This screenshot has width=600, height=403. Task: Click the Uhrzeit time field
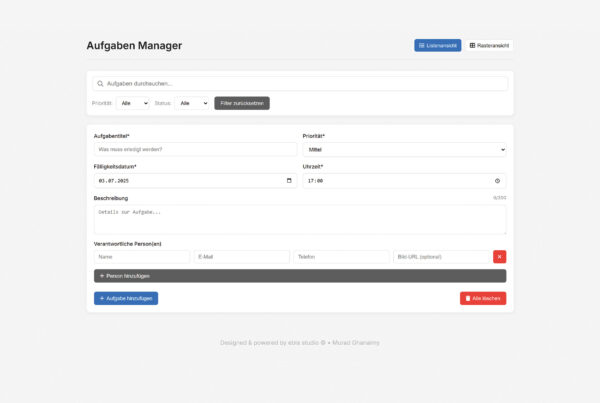point(404,181)
